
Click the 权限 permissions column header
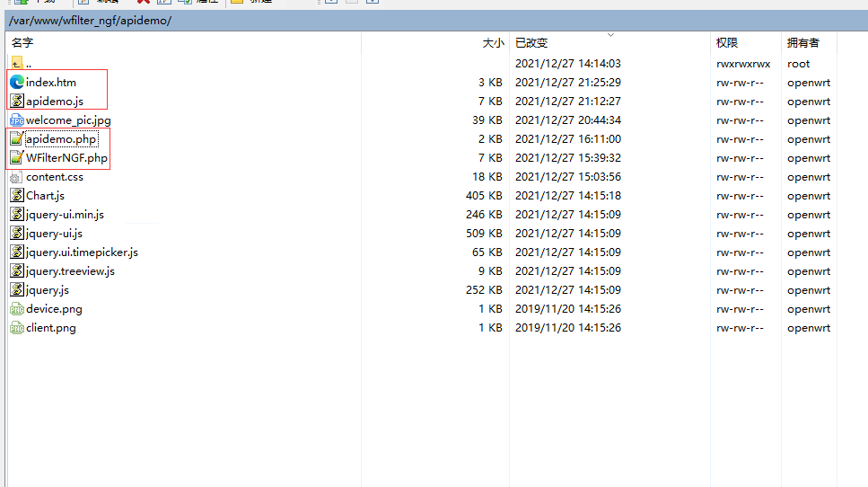[727, 42]
